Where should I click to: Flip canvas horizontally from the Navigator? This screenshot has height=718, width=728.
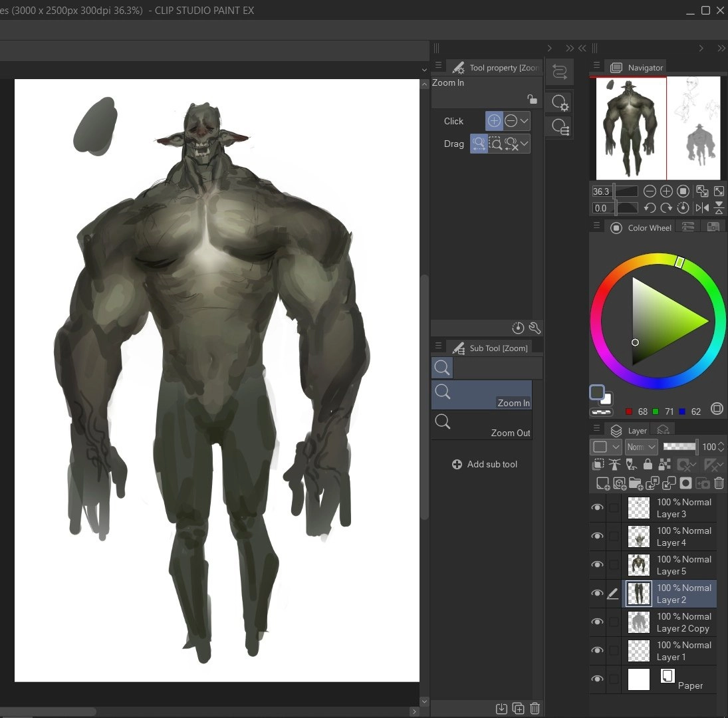tap(702, 208)
